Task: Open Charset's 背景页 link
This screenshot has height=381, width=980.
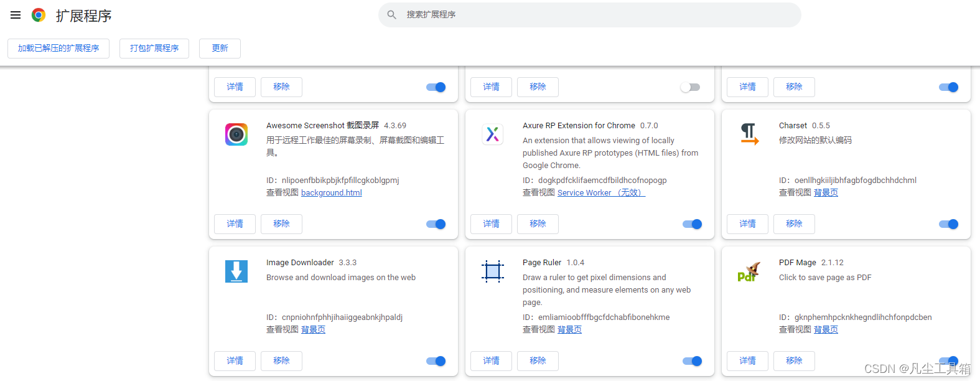Action: tap(826, 193)
